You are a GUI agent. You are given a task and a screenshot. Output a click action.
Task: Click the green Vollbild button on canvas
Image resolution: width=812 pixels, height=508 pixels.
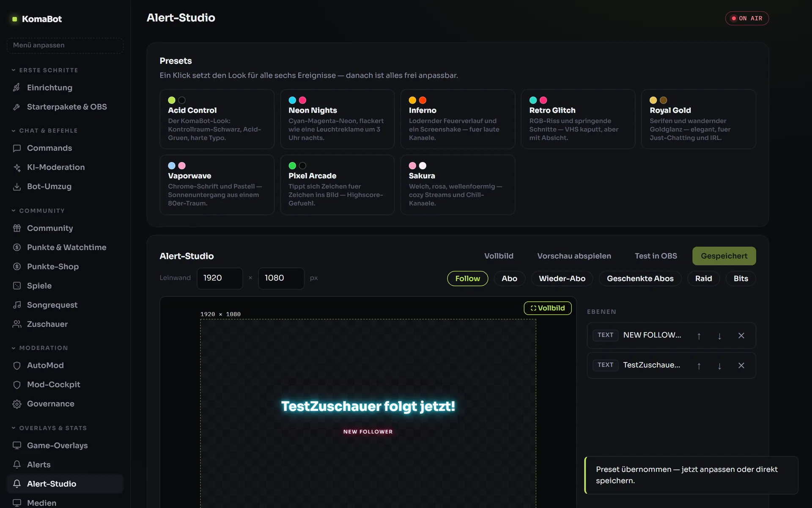click(548, 308)
